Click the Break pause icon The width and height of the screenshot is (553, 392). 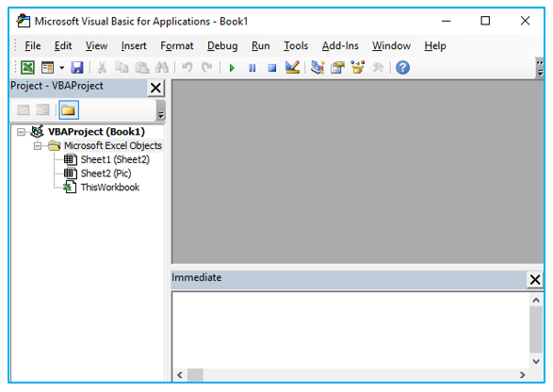point(252,68)
